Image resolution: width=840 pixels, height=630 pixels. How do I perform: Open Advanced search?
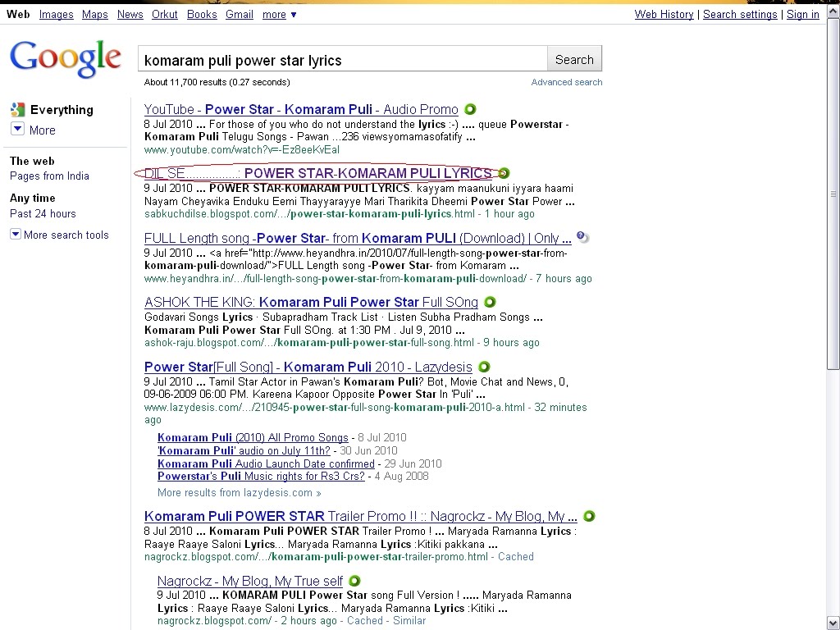tap(566, 82)
